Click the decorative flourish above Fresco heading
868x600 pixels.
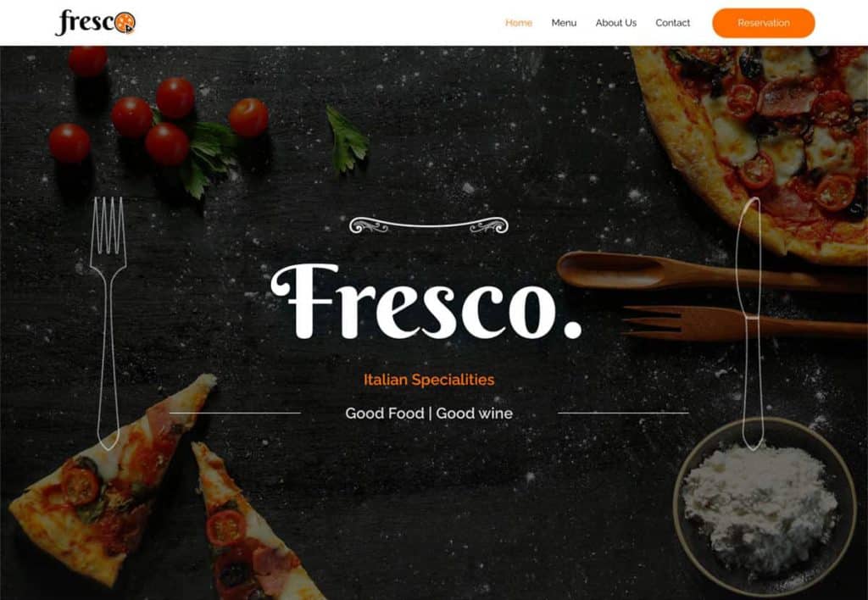[x=428, y=225]
